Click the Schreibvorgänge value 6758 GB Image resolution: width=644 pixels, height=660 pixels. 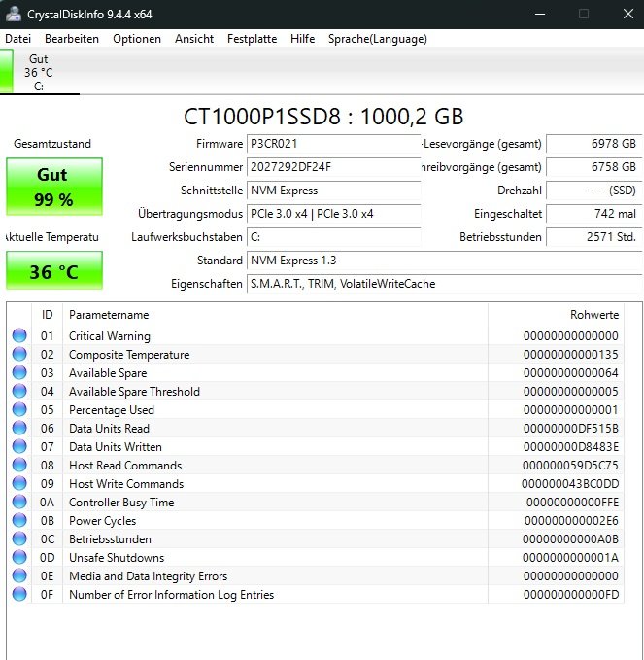pos(593,167)
